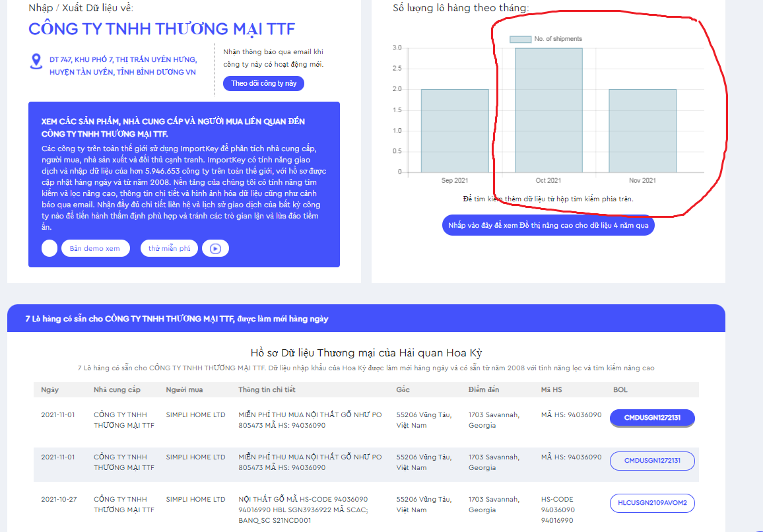Click the Nov 2021 bar in chart
Image resolution: width=763 pixels, height=532 pixels.
[642, 131]
